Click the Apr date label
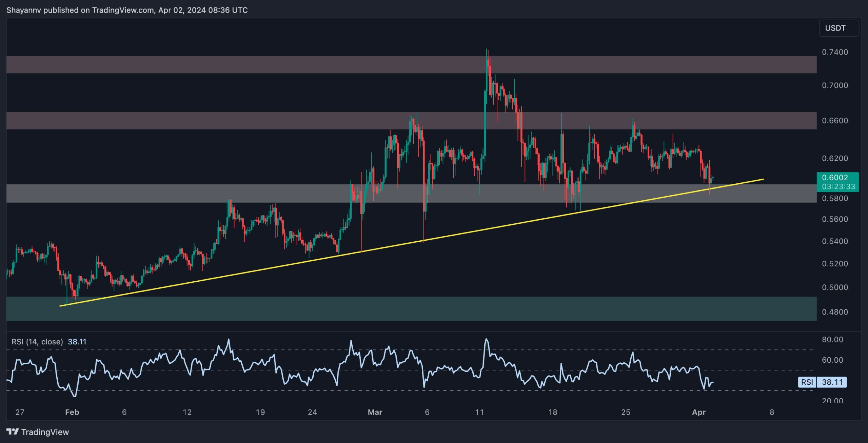 pos(698,412)
